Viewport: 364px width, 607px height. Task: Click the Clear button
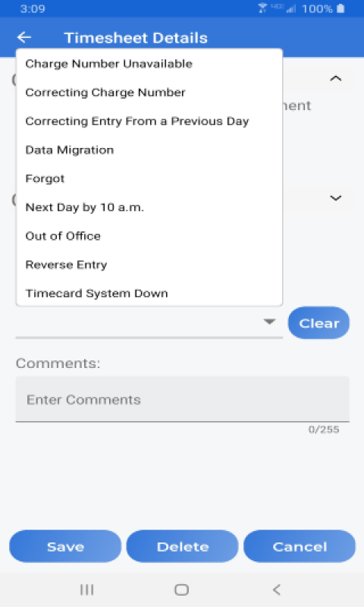(x=318, y=323)
